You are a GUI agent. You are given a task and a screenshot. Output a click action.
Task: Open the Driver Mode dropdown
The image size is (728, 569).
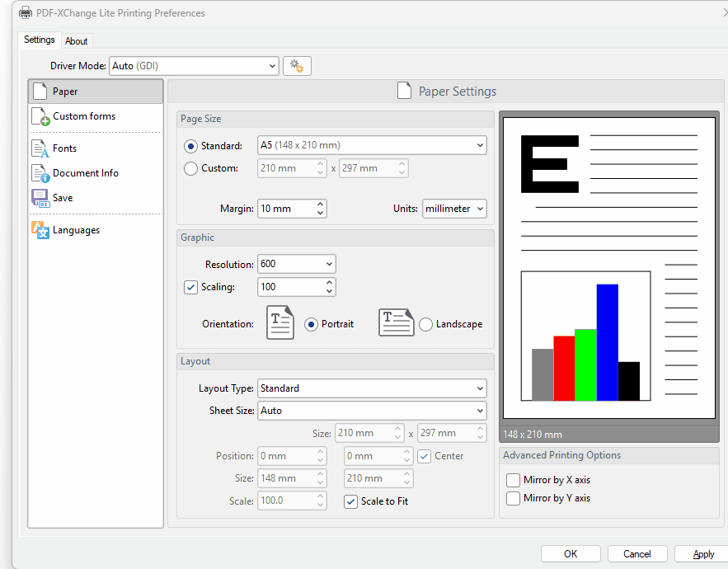tap(194, 66)
